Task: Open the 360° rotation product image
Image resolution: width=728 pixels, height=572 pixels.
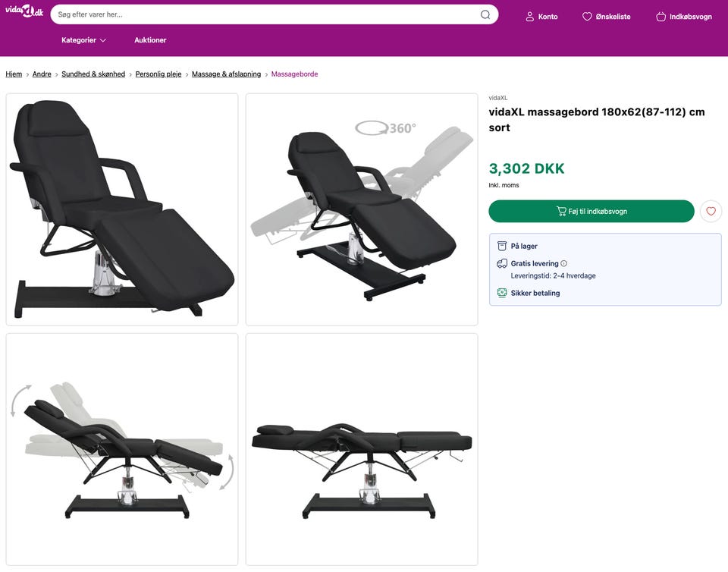Action: 362,209
